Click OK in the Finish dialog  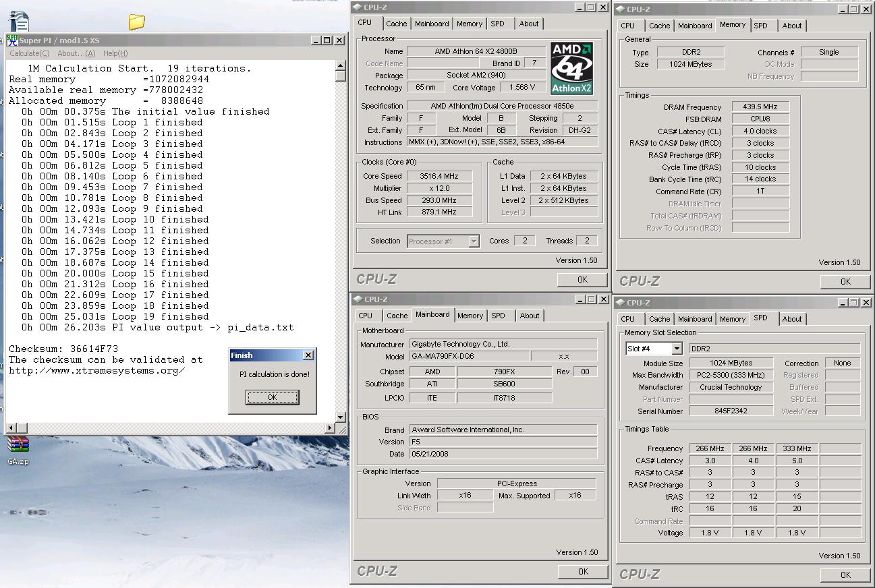pyautogui.click(x=272, y=397)
